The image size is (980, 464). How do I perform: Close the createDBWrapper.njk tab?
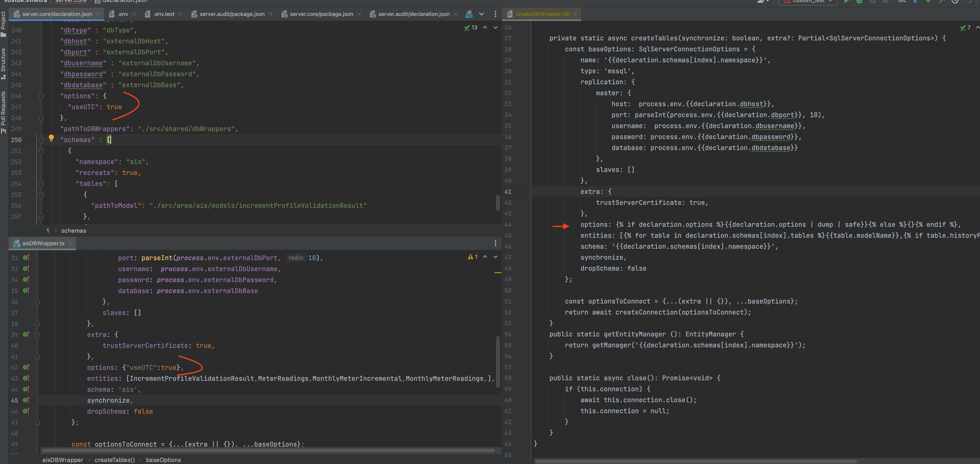point(575,14)
